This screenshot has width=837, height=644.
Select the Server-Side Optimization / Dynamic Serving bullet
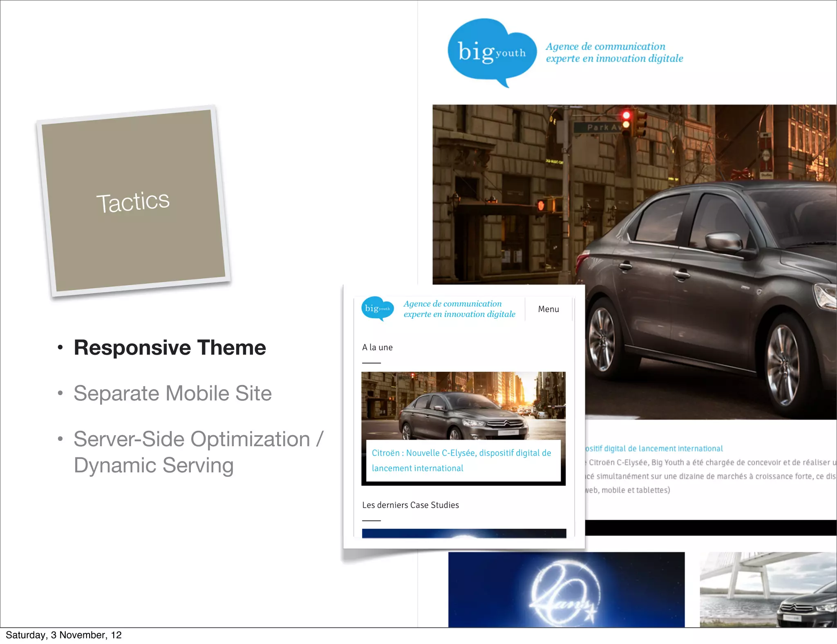[199, 452]
